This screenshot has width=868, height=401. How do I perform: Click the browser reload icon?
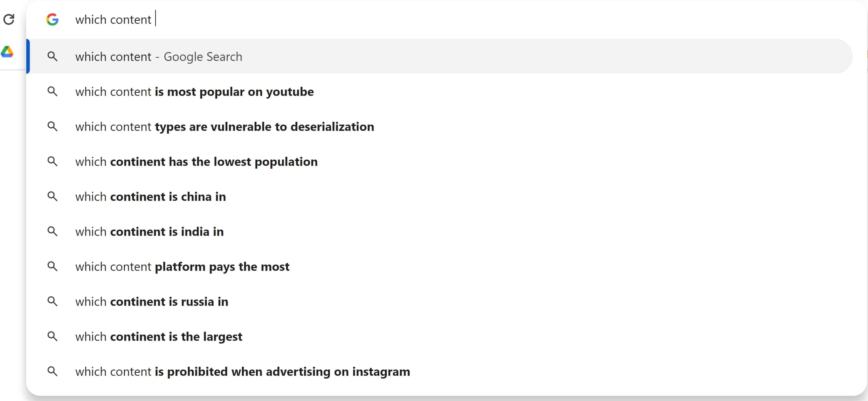click(9, 19)
